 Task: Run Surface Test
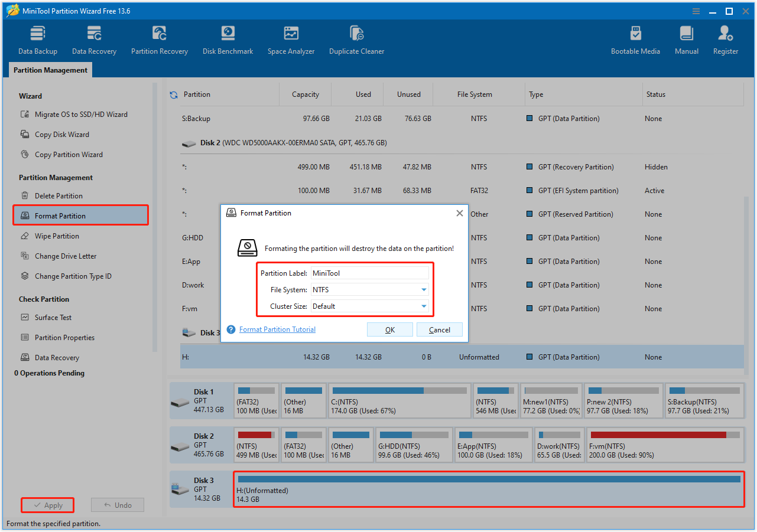coord(46,318)
